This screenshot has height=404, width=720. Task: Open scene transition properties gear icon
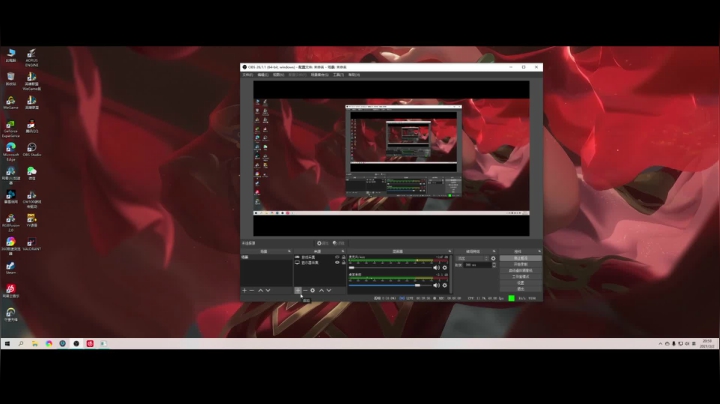click(493, 258)
